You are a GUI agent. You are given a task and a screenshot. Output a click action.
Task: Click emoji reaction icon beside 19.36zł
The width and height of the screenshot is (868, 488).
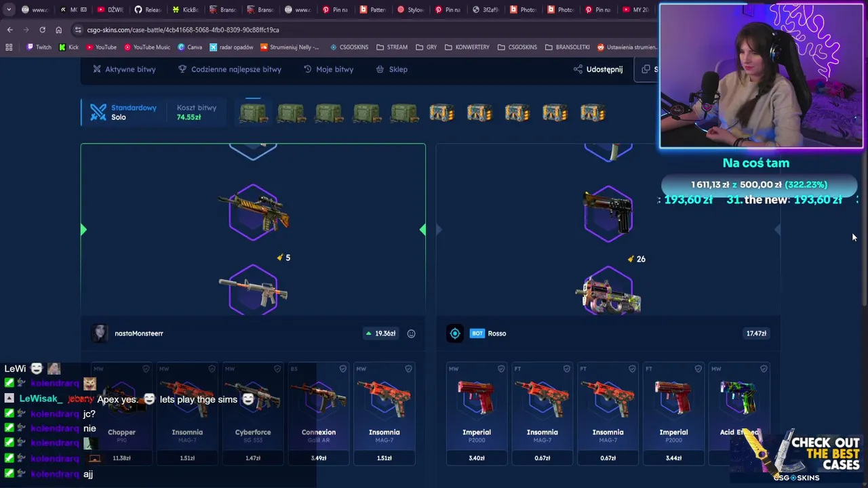(x=411, y=333)
